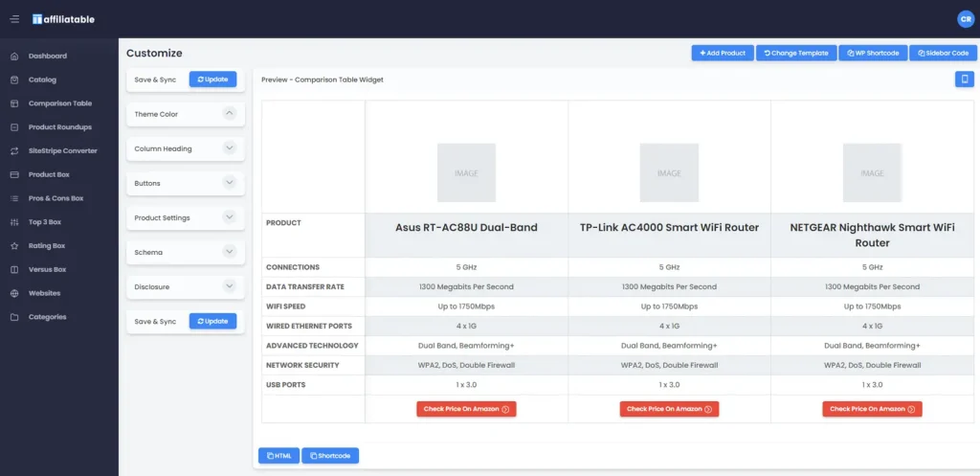The width and height of the screenshot is (980, 476).
Task: Open Categories menu item
Action: [47, 317]
